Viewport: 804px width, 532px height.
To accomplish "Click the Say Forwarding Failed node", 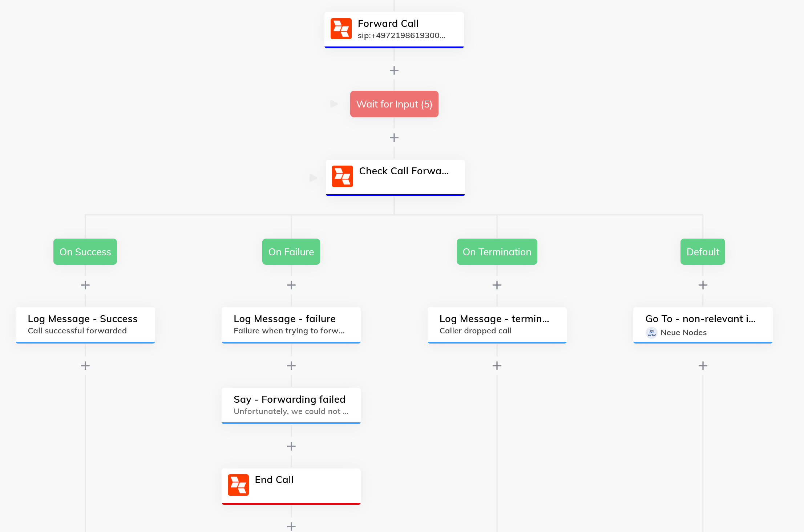I will [x=291, y=404].
